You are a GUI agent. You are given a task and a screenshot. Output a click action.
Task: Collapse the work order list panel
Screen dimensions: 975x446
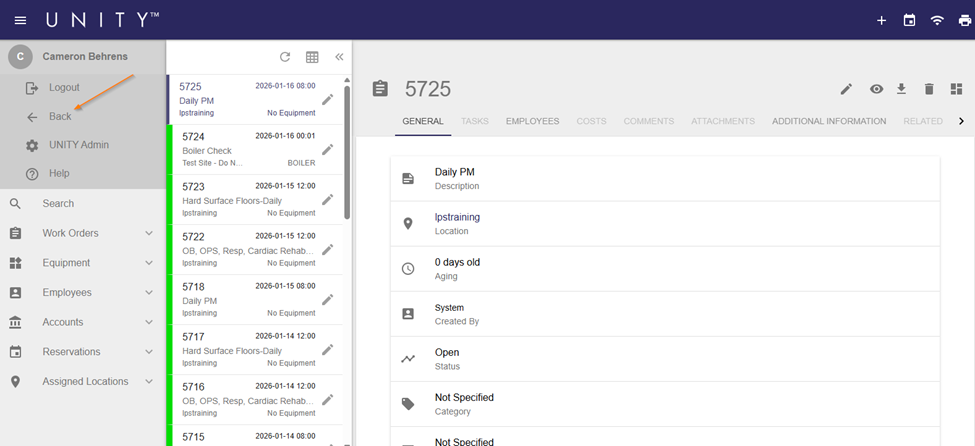[x=339, y=58]
